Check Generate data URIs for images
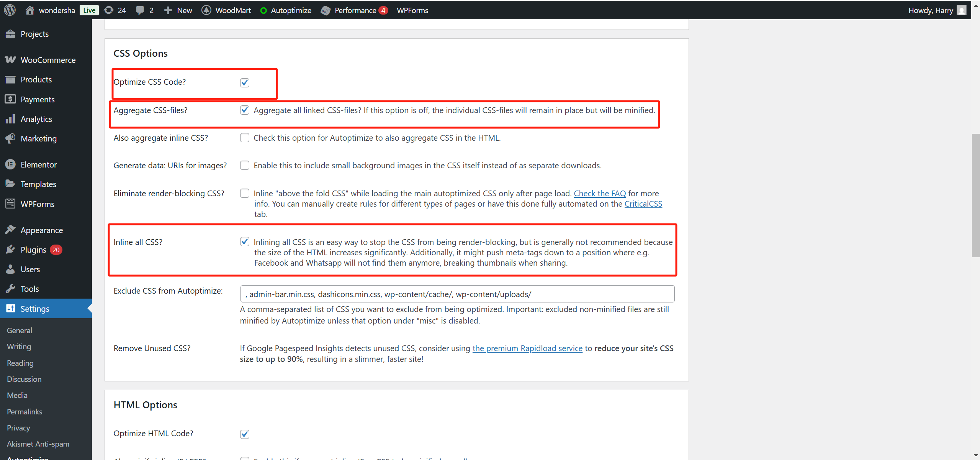The image size is (980, 460). click(x=245, y=165)
